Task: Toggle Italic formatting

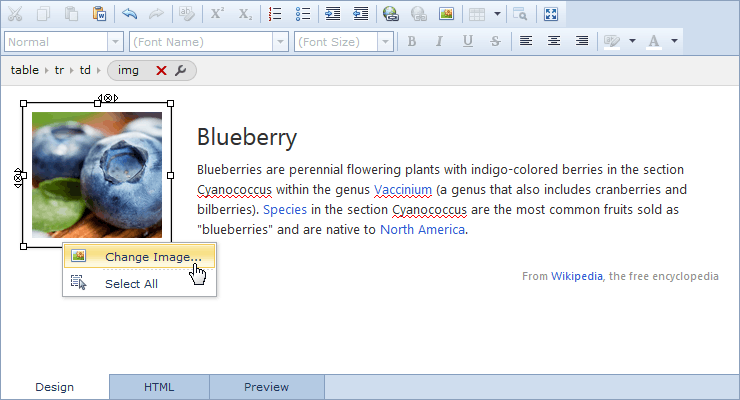Action: click(438, 41)
